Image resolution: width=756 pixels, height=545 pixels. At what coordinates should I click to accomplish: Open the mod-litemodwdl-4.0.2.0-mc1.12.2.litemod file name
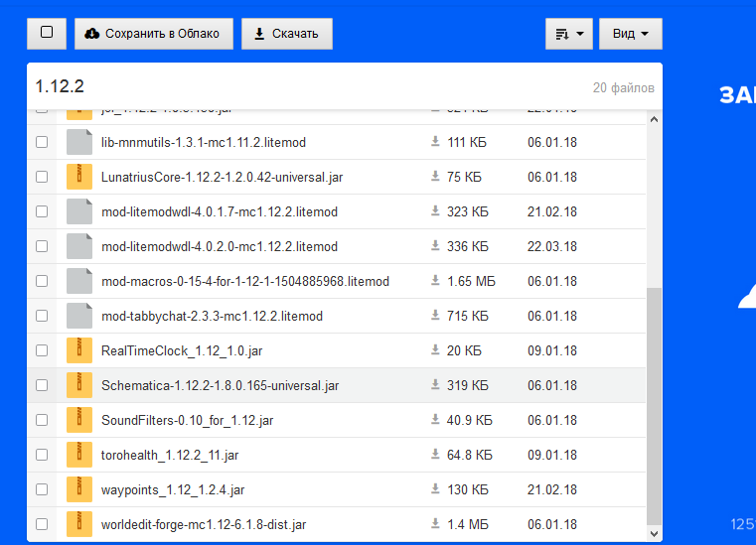pos(220,246)
